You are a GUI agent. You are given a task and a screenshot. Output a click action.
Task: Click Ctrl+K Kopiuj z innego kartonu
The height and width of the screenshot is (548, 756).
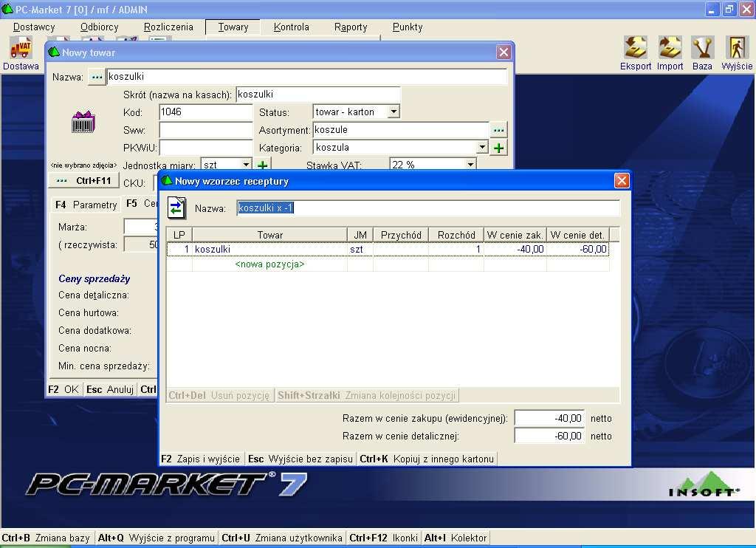427,459
